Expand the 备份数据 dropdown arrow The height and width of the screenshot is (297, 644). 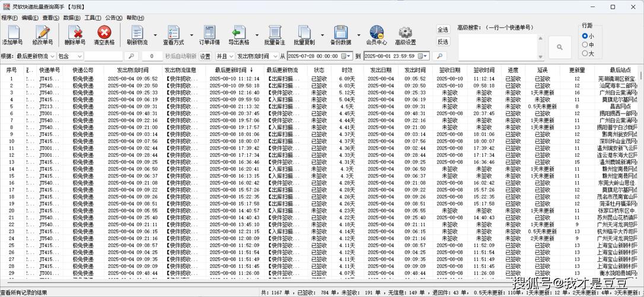359,35
